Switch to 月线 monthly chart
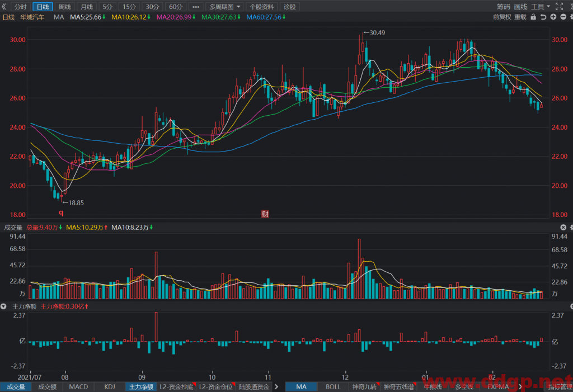Image resolution: width=573 pixels, height=392 pixels. [87, 7]
